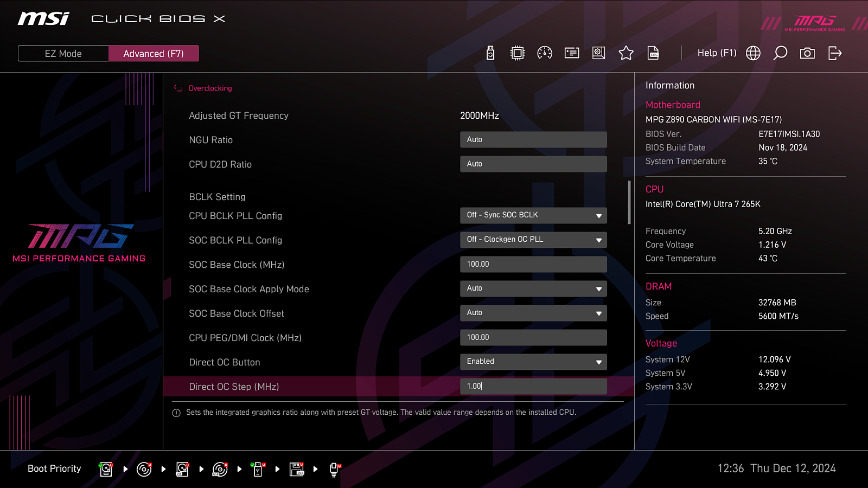Click the 12.096 V System 12V reading
The image size is (868, 488).
[x=774, y=359]
